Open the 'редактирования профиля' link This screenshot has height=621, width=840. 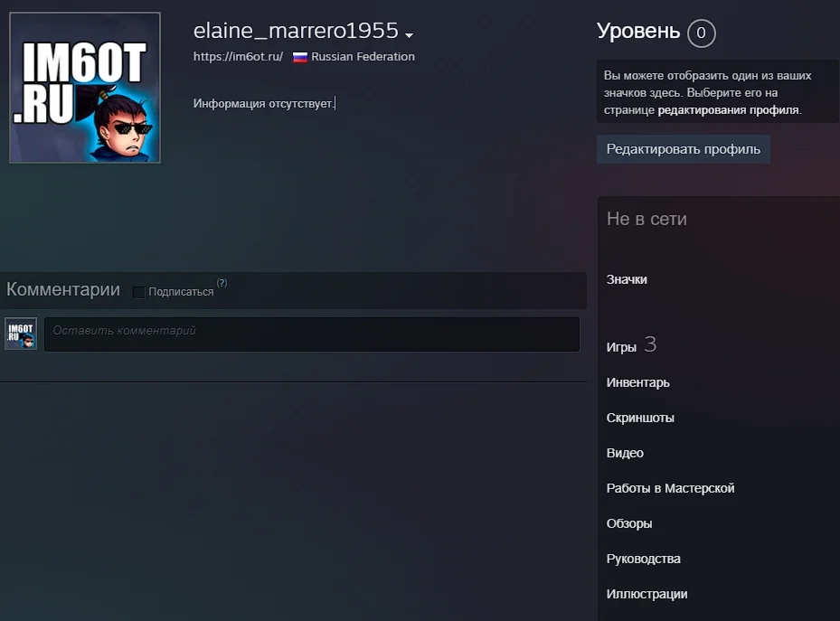coord(728,109)
